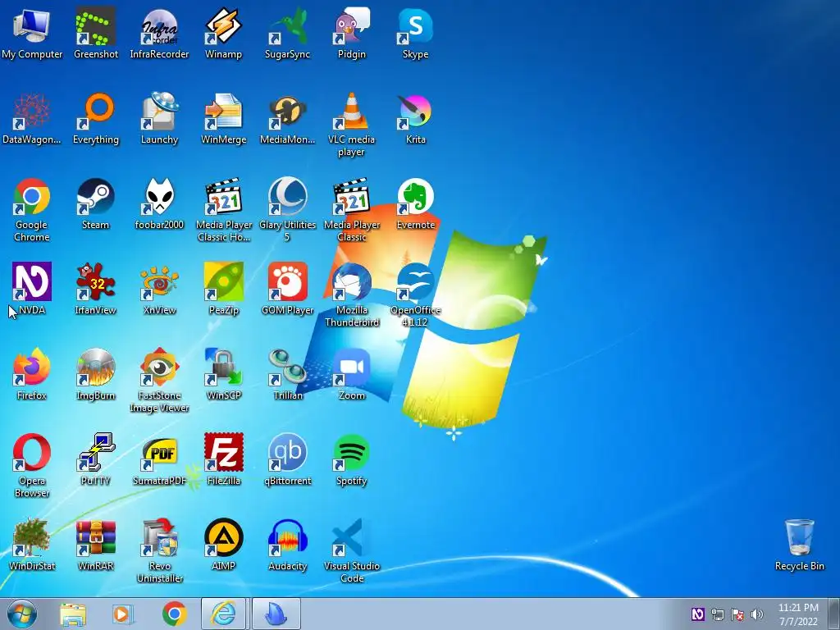The width and height of the screenshot is (840, 630).
Task: Select the OpenOffice 4.1.12 icon
Action: coord(416,282)
